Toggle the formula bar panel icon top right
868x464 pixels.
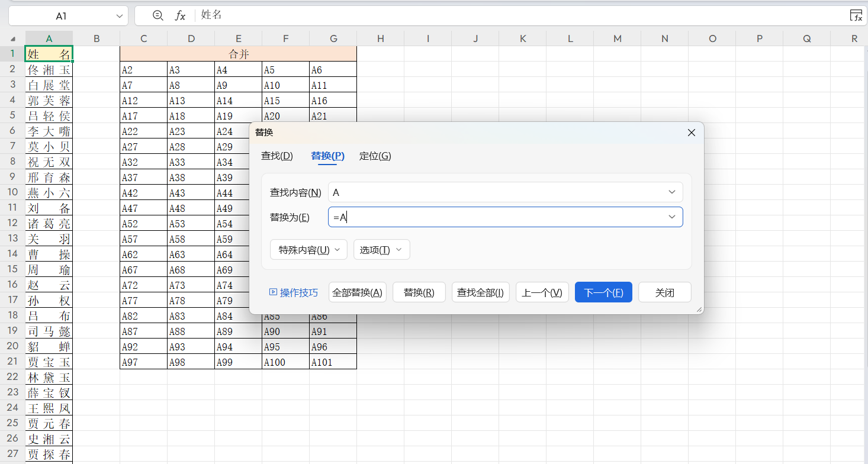tap(857, 15)
